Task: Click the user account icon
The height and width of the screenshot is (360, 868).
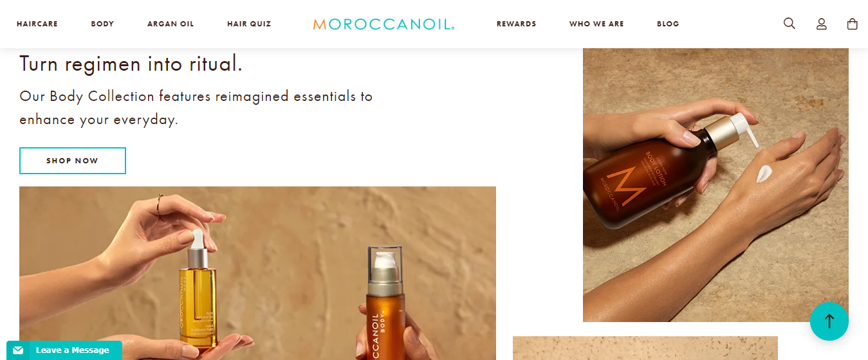Action: (822, 24)
